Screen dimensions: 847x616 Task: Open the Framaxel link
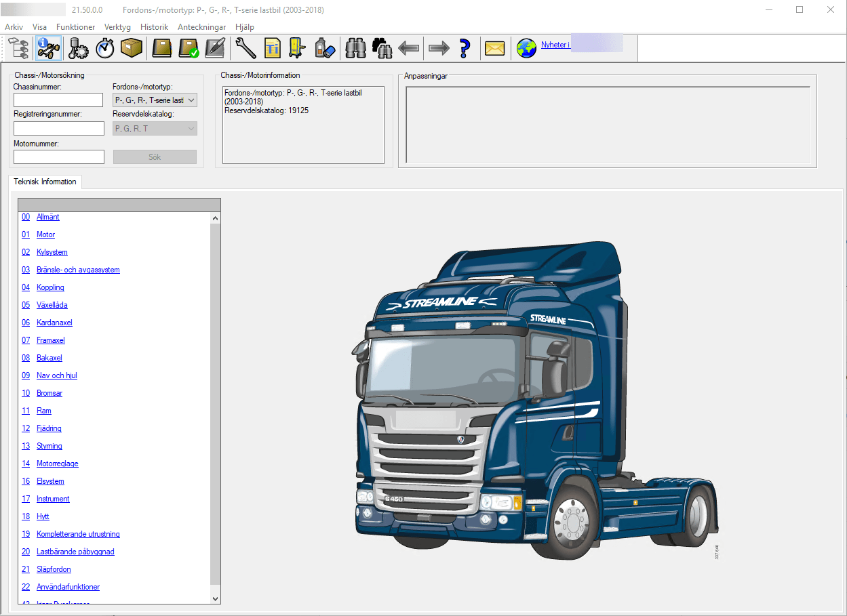click(51, 340)
